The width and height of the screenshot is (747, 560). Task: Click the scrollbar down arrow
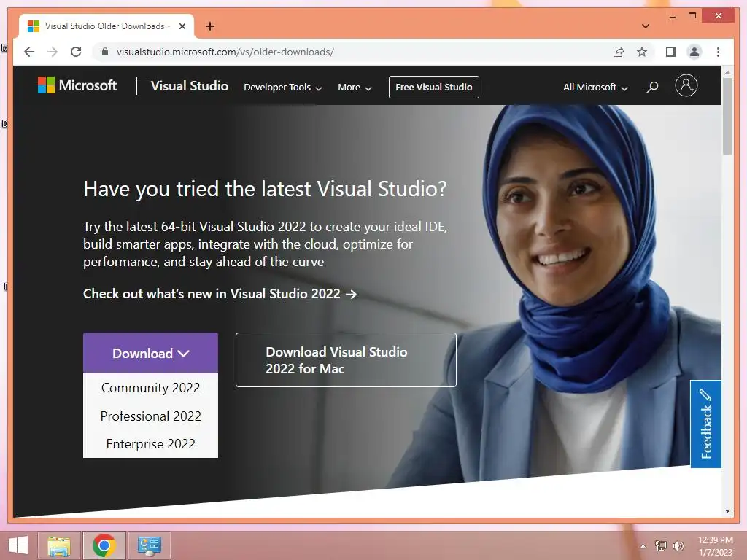pos(727,511)
